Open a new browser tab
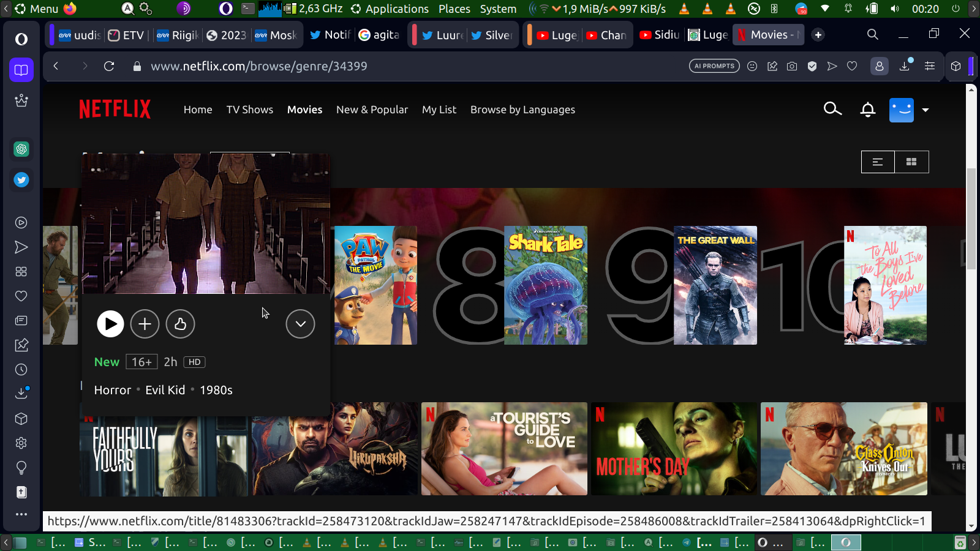Screen dimensions: 980x551 coord(818,35)
